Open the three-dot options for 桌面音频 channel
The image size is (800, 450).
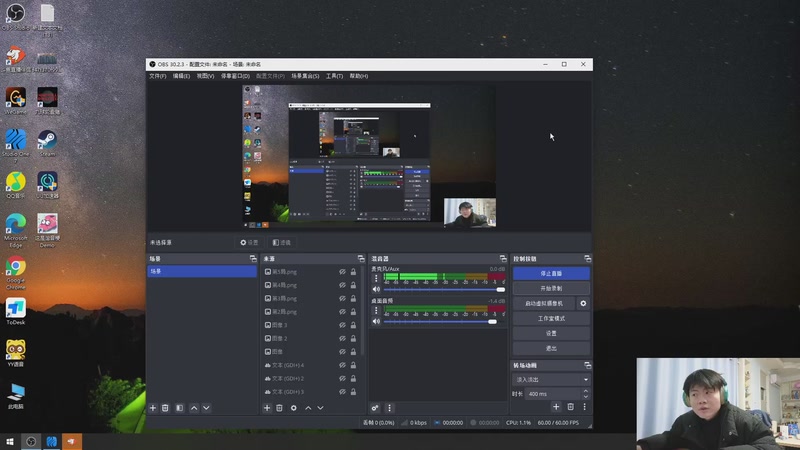377,310
